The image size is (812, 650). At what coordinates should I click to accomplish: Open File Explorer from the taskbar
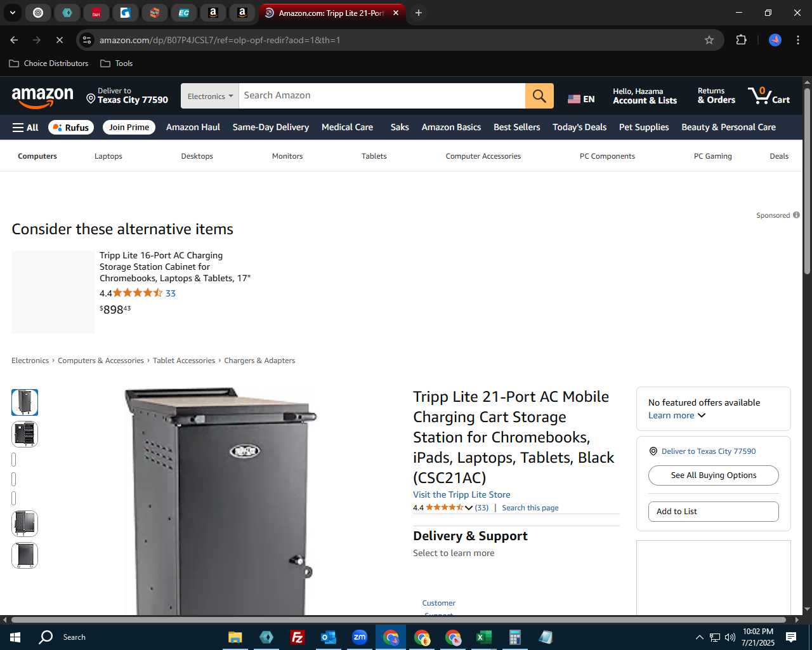click(235, 637)
